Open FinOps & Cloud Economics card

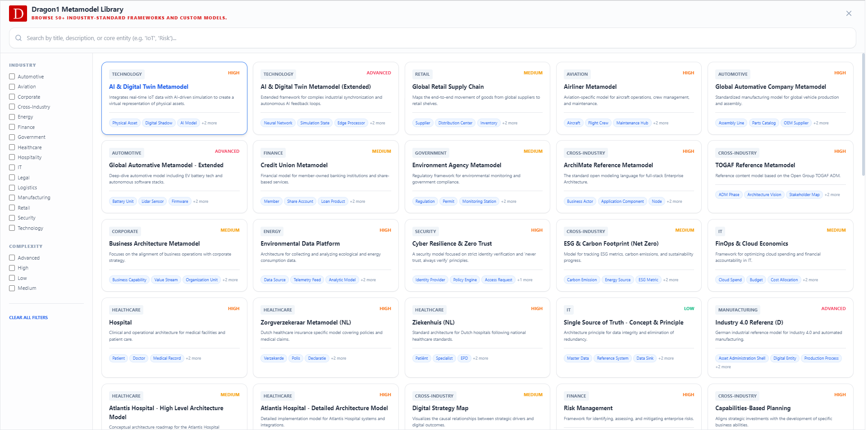(x=751, y=244)
